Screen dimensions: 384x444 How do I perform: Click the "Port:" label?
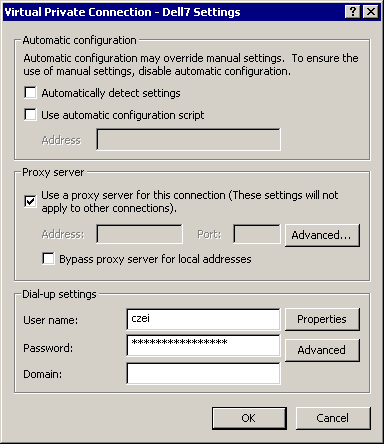pyautogui.click(x=209, y=234)
